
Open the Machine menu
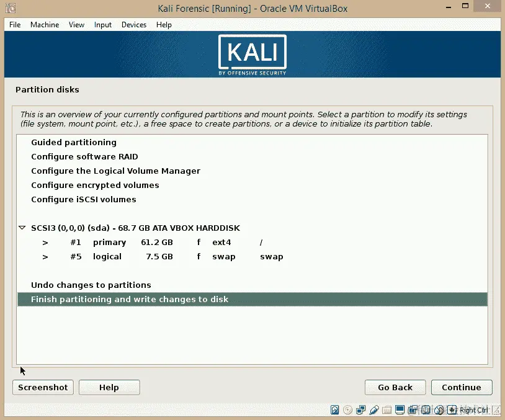(45, 25)
